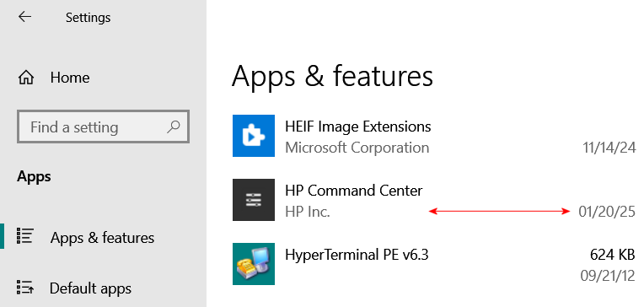Click the HyperTerminal PE app icon
The image size is (644, 307).
coord(254,264)
